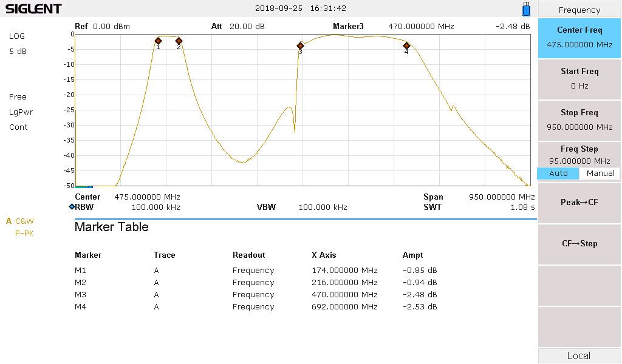Click the Span 950.000000 MHz value
The width and height of the screenshot is (622, 364).
pyautogui.click(x=502, y=197)
